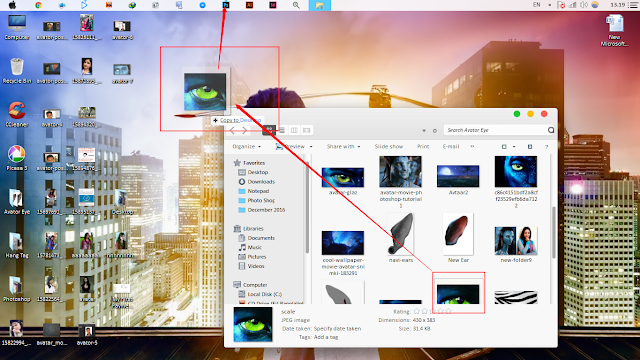The width and height of the screenshot is (640, 360).
Task: Open the InDesign icon in top bar
Action: (x=273, y=5)
